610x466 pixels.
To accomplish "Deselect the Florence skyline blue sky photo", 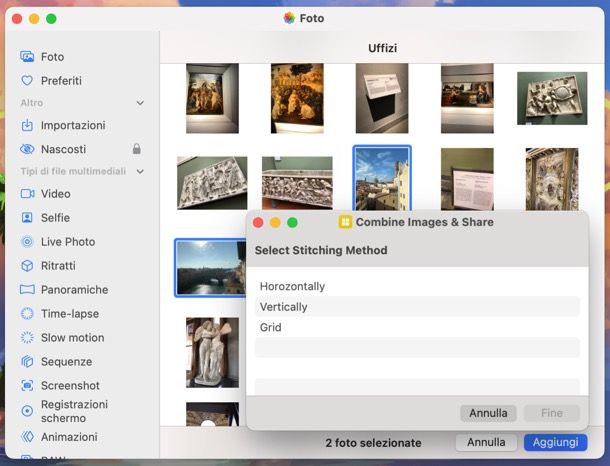I will (382, 179).
